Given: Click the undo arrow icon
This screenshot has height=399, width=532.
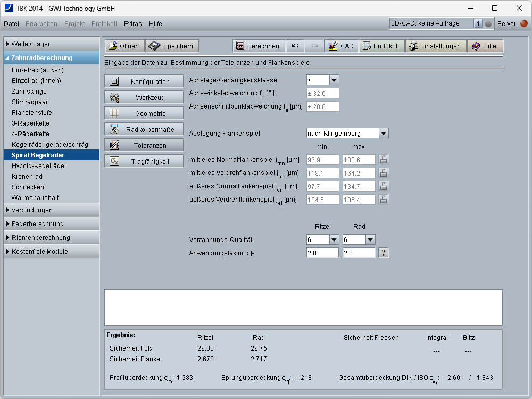Looking at the screenshot, I should click(x=295, y=46).
